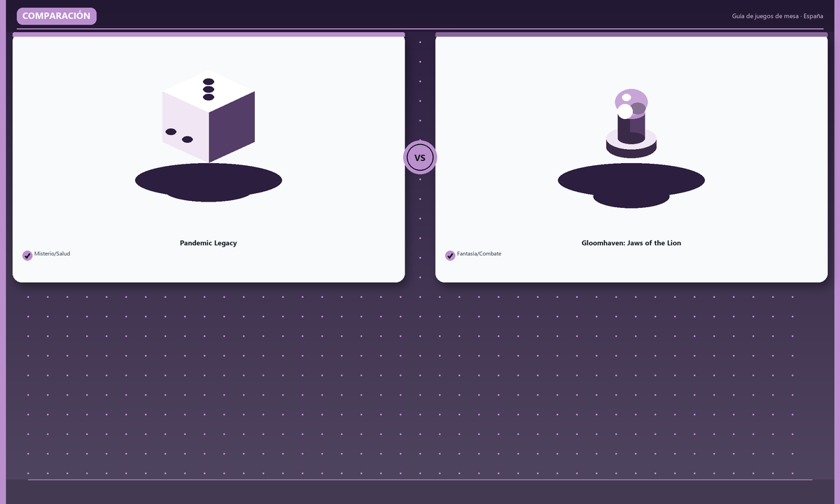Select the Pandemic Legacy title
The width and height of the screenshot is (840, 504).
[x=209, y=243]
